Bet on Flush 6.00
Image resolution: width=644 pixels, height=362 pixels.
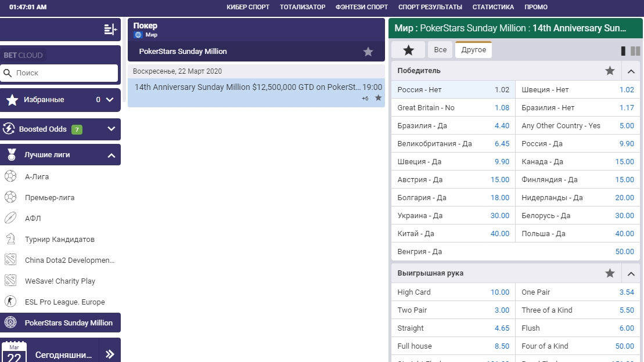(x=577, y=328)
